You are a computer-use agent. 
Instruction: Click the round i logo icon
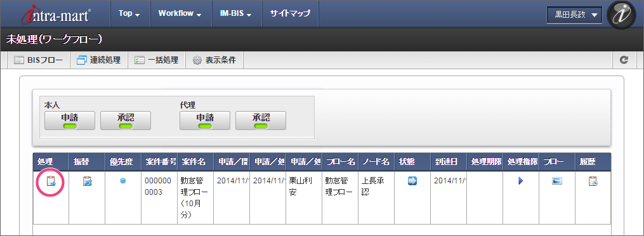621,15
